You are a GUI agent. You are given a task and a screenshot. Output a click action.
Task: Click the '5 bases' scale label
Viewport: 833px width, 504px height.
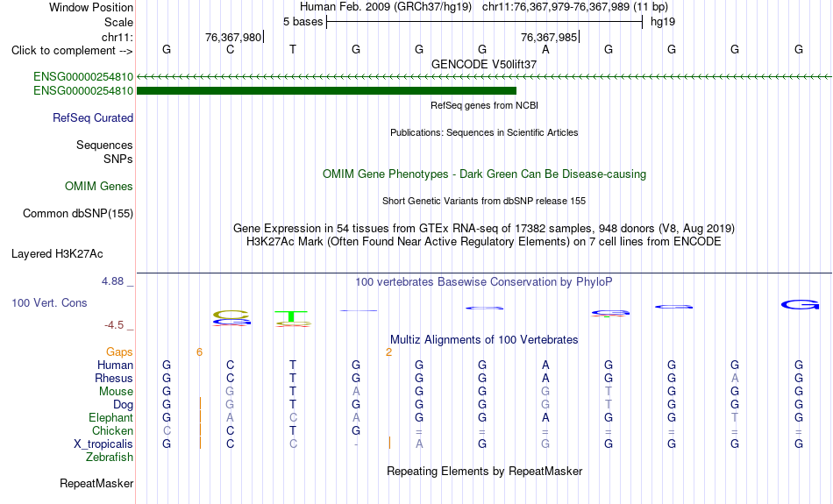point(303,22)
